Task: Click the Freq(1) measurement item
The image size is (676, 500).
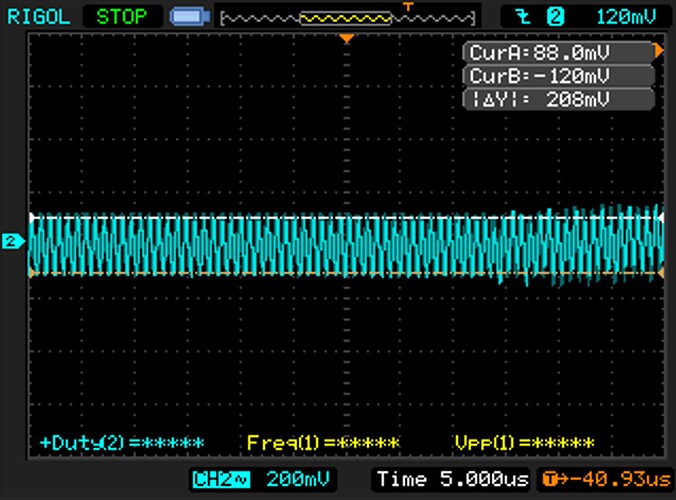Action: tap(322, 442)
